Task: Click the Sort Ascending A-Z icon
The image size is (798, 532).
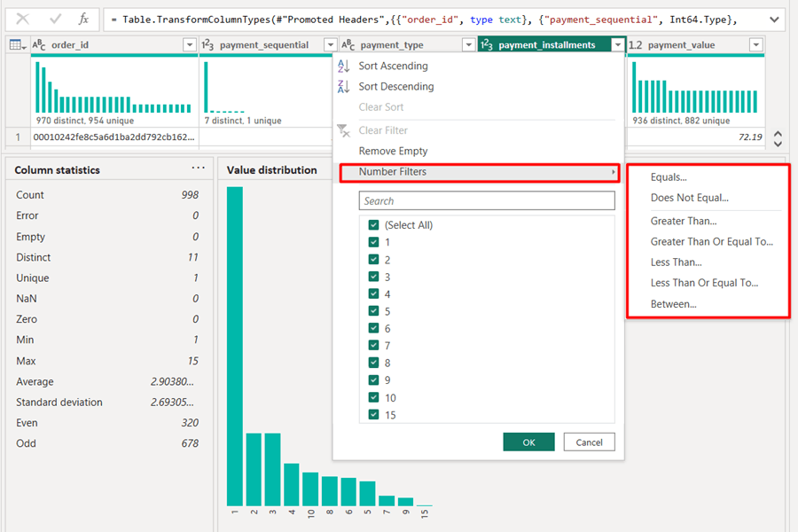Action: click(343, 66)
